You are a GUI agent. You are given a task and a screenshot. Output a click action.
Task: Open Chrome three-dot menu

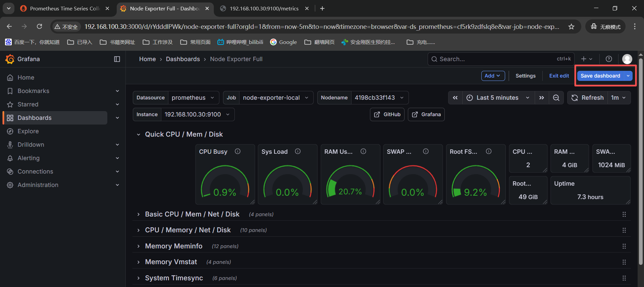[635, 27]
